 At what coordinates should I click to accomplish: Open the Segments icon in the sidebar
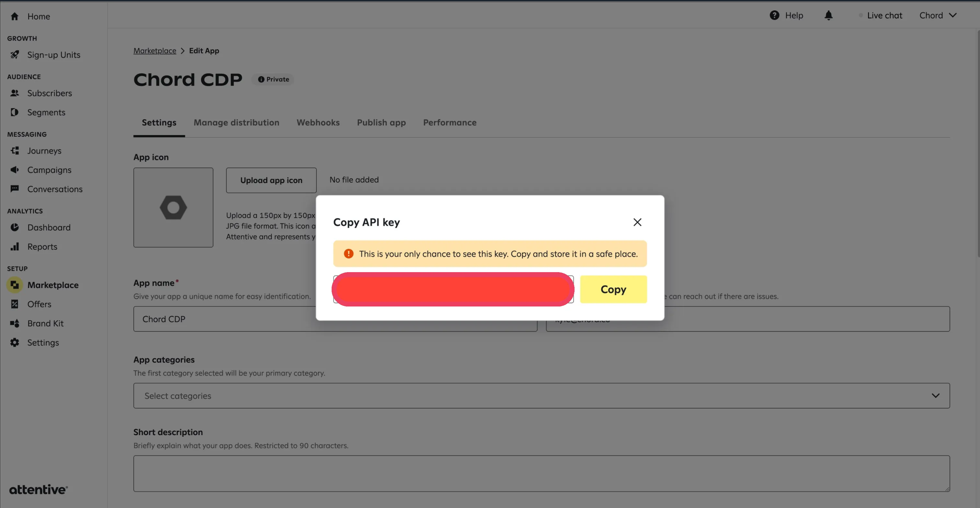click(x=15, y=112)
